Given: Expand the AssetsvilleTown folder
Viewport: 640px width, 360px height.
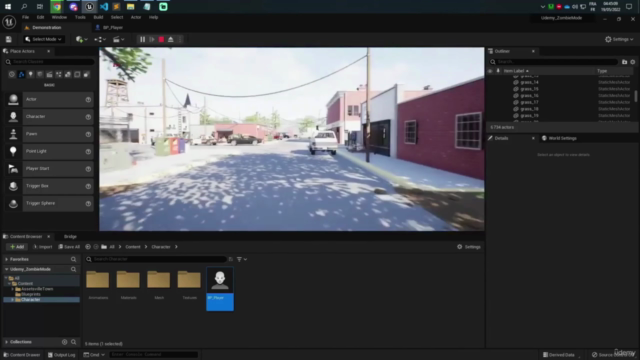Looking at the screenshot, I should coord(13,289).
